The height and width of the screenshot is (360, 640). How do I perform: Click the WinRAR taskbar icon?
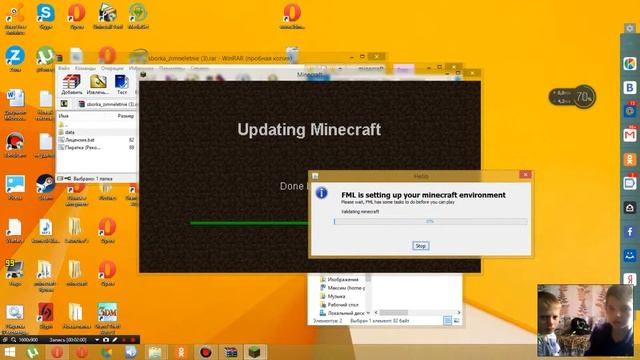pos(230,352)
